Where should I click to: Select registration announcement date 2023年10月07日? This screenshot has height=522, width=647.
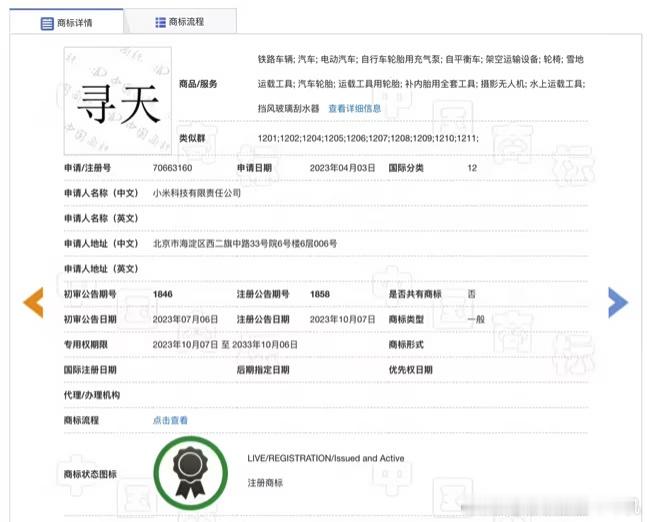pyautogui.click(x=342, y=319)
